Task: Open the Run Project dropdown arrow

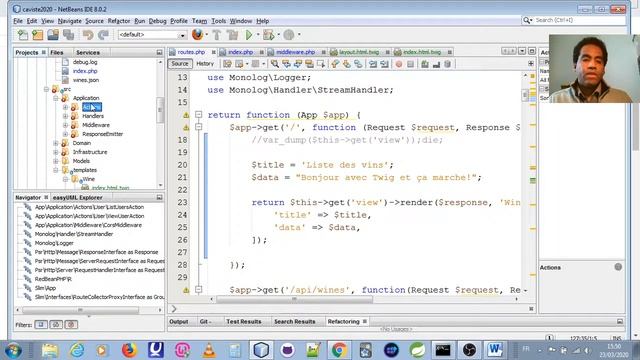Action: pos(258,35)
